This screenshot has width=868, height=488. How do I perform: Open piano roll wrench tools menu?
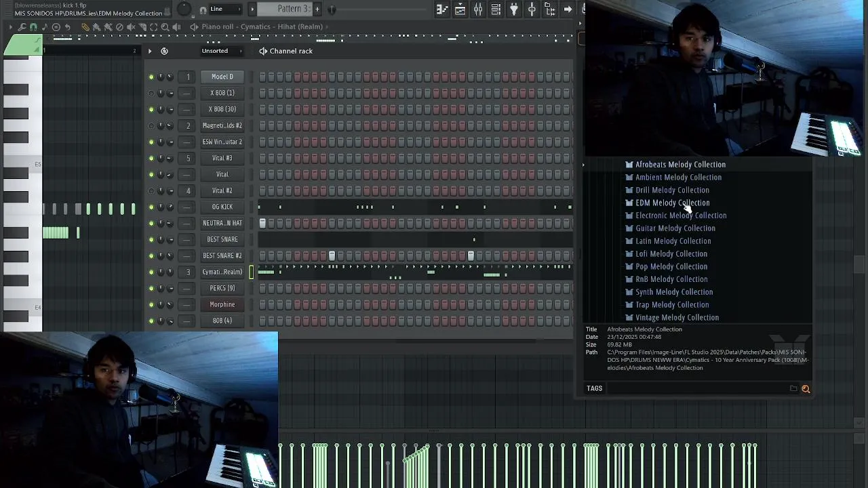click(x=22, y=27)
